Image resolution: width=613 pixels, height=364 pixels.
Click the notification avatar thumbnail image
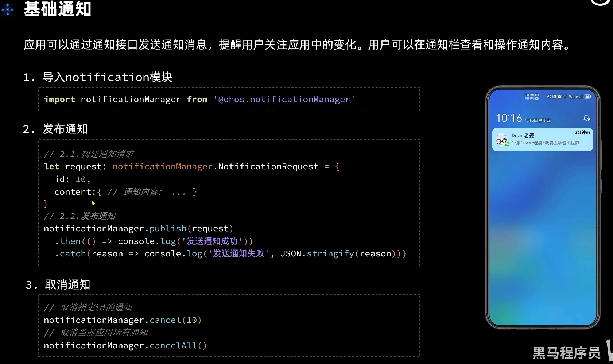point(502,139)
